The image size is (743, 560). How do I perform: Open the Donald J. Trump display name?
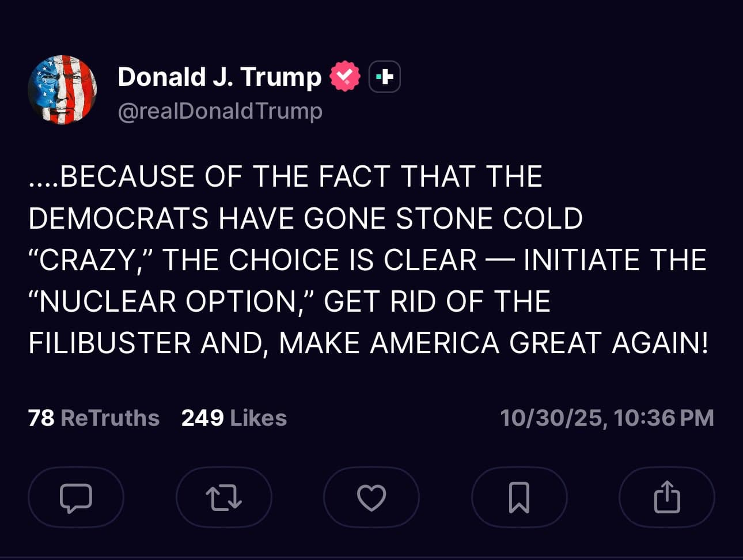219,77
